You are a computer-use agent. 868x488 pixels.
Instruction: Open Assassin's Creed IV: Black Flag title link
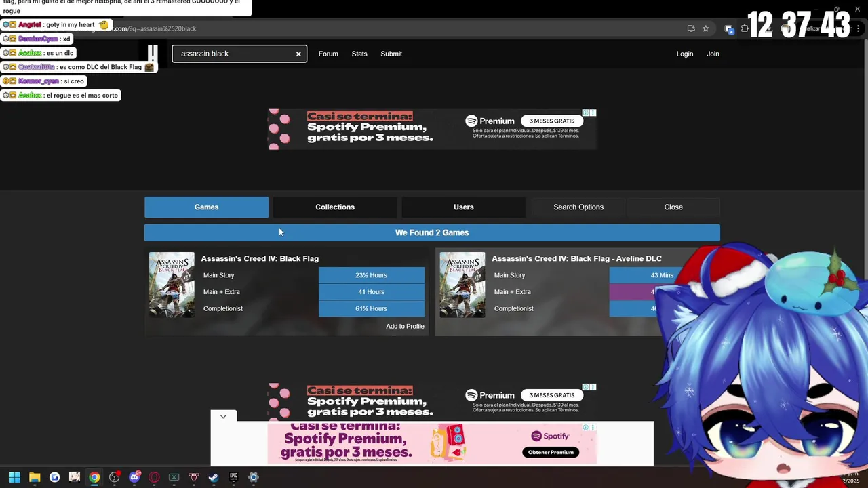pos(260,258)
